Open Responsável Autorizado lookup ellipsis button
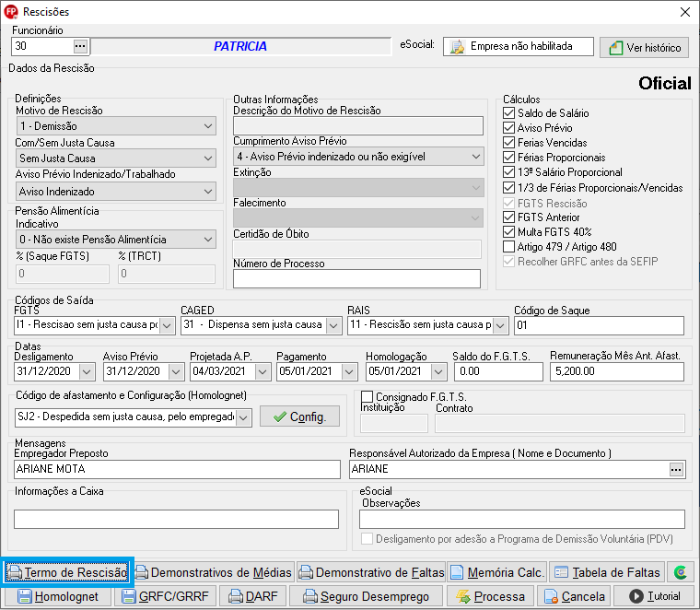Image resolution: width=700 pixels, height=610 pixels. click(676, 469)
